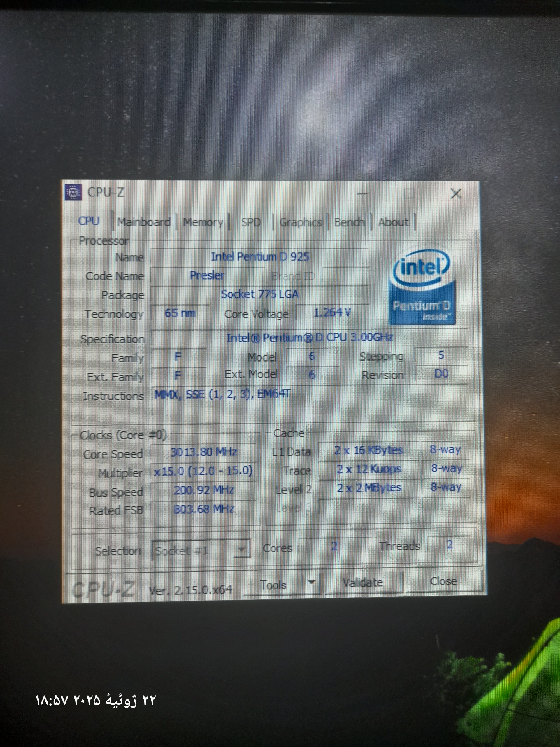560x747 pixels.
Task: Select the CPU tab
Action: click(89, 221)
